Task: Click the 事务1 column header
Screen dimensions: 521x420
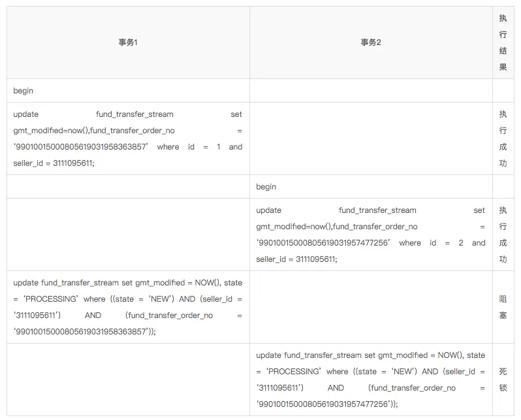Action: (x=128, y=42)
